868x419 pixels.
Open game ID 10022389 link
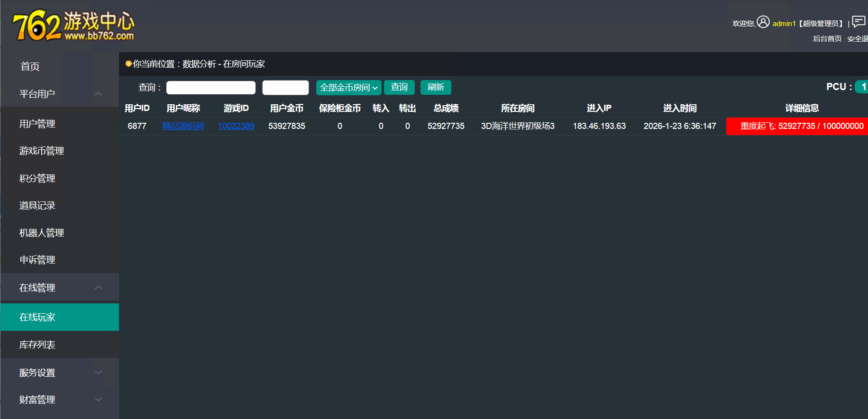[236, 126]
